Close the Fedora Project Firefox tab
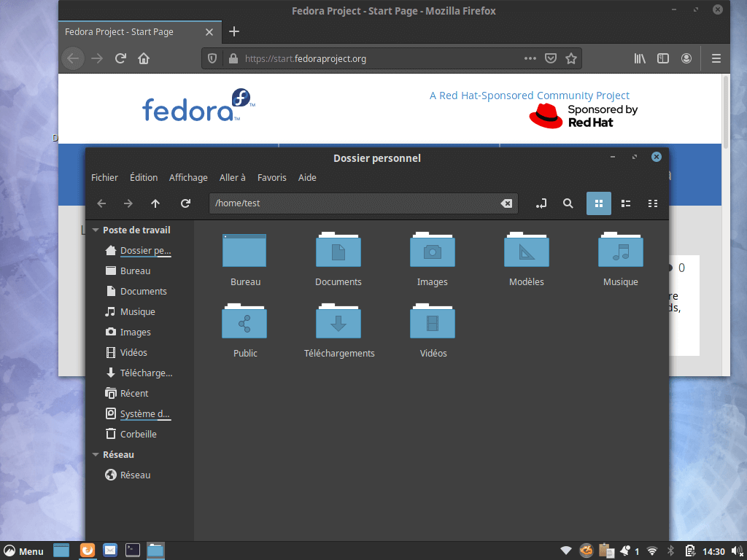This screenshot has height=560, width=747. (x=209, y=32)
